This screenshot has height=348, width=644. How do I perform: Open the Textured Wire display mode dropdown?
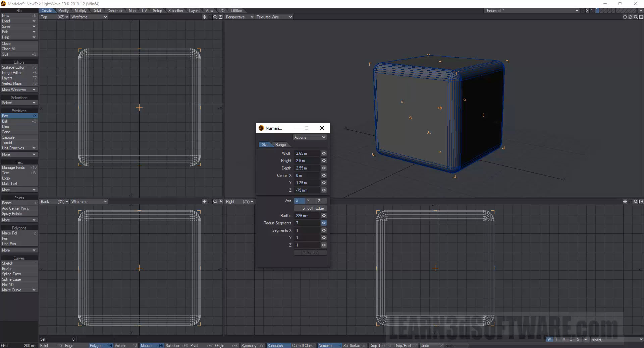[274, 17]
